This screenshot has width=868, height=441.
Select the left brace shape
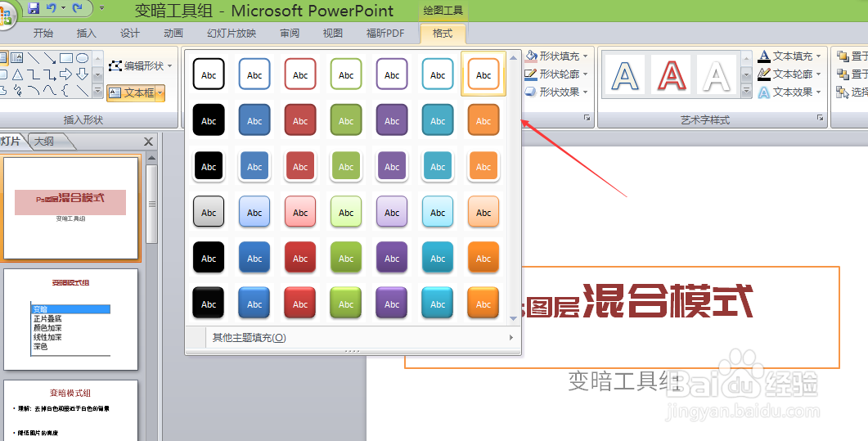pos(66,90)
